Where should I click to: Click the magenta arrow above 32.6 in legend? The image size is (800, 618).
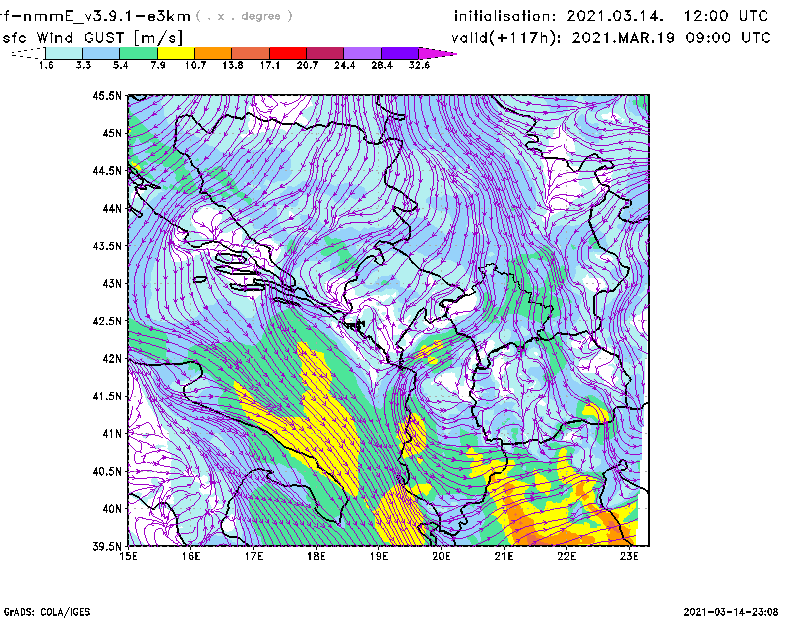[437, 53]
